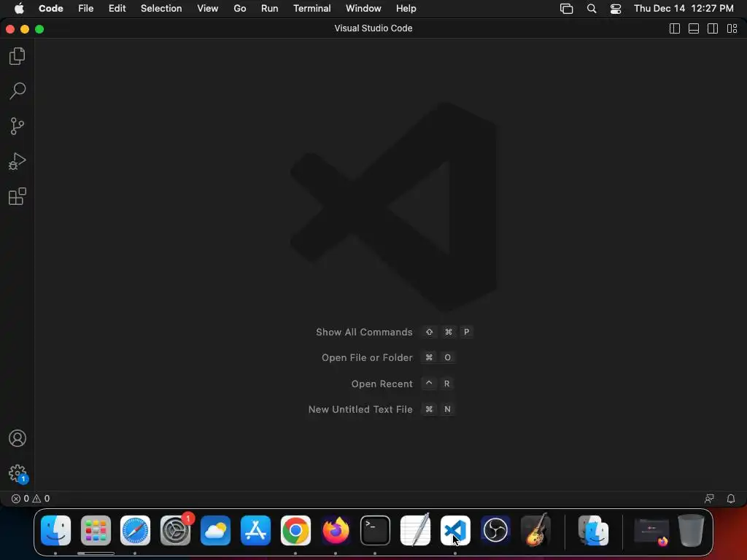Open the Trash in the dock
The image size is (747, 560).
[692, 531]
